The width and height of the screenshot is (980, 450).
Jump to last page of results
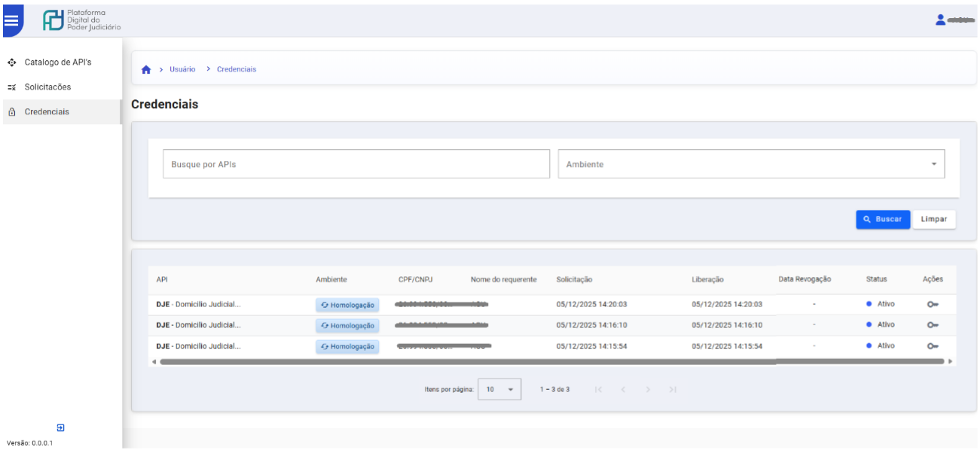click(673, 389)
